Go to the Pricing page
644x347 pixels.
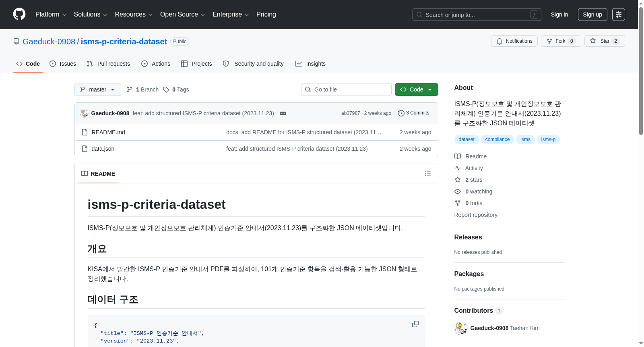point(266,15)
